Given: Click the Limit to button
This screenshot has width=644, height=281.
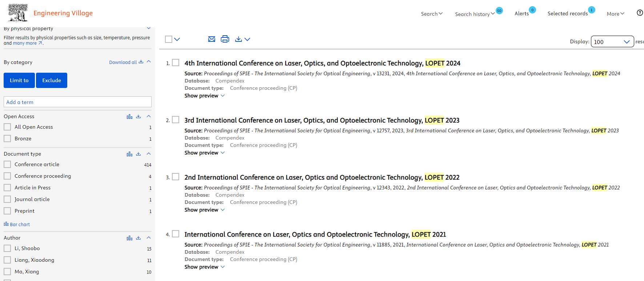Looking at the screenshot, I should pos(19,80).
